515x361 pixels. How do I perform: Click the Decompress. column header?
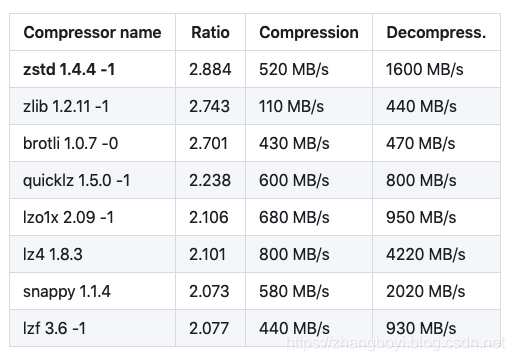(x=436, y=32)
